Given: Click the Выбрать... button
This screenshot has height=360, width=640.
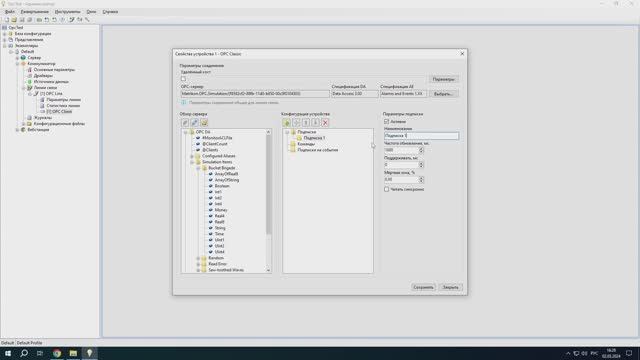Looking at the screenshot, I should point(443,94).
